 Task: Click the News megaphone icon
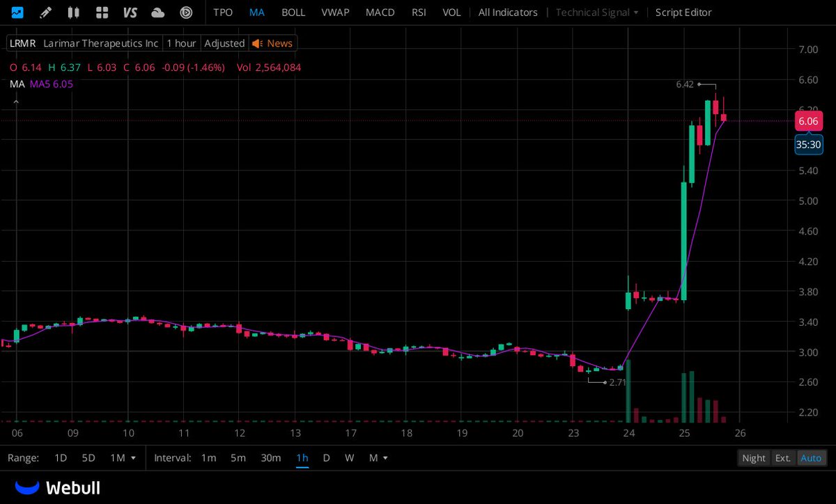coord(257,43)
